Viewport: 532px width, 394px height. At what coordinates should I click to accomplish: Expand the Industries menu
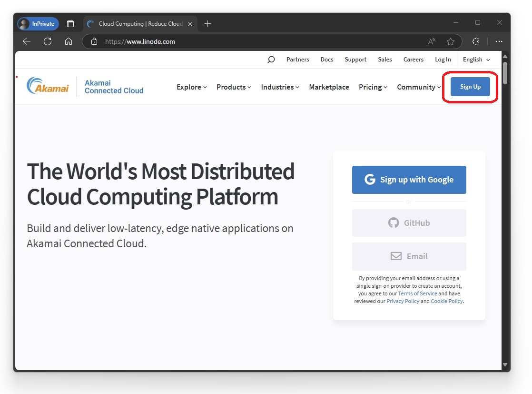point(280,87)
